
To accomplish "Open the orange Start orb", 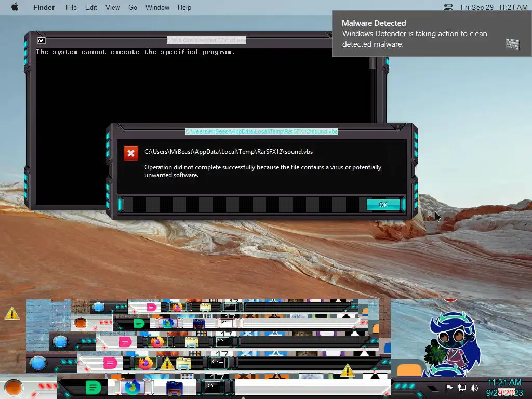I will pos(14,387).
